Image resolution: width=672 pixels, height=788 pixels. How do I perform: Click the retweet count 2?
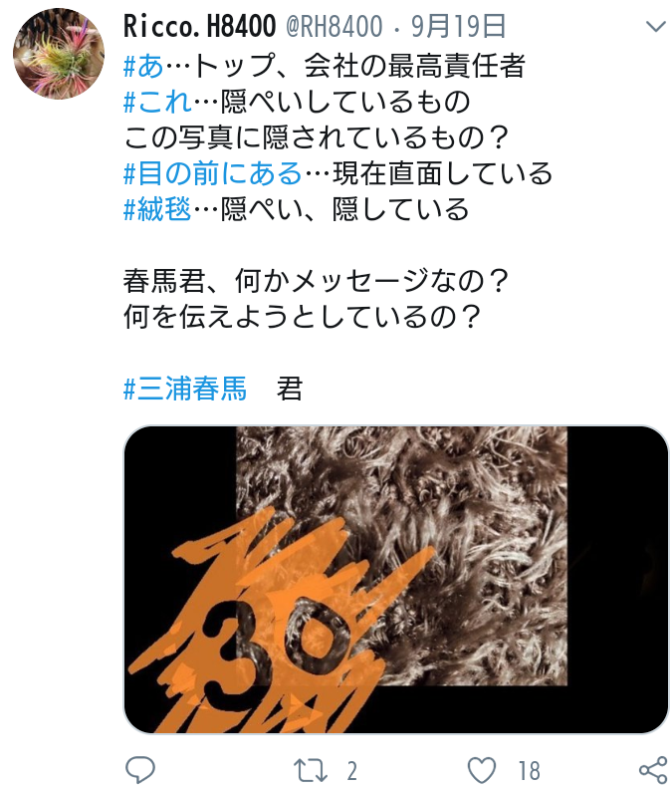(x=352, y=771)
